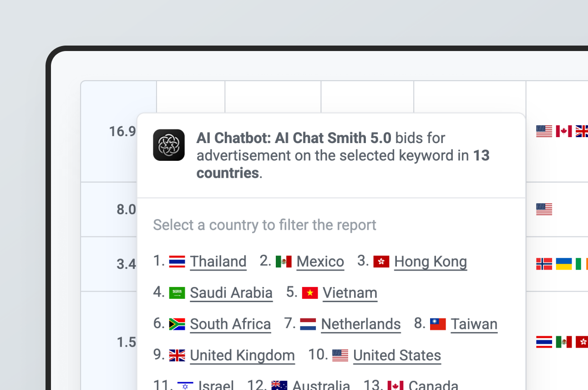
Task: Click the AI Chat Smith app icon
Action: tap(169, 145)
